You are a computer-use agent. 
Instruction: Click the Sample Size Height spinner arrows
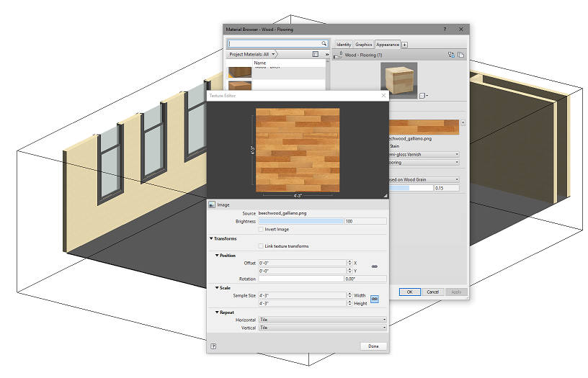pos(349,303)
